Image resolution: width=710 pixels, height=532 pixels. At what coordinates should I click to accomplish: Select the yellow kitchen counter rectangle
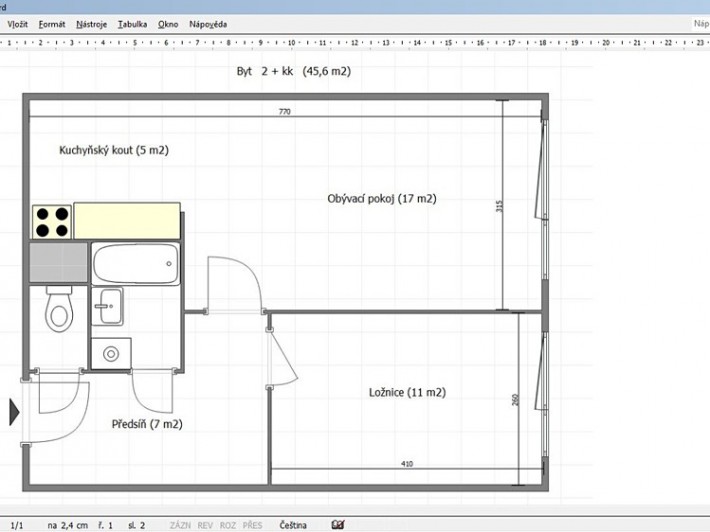tap(127, 220)
